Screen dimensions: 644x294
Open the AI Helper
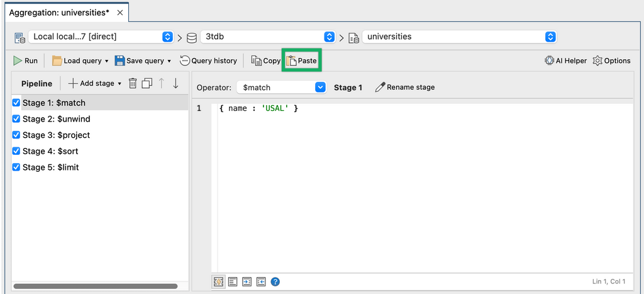pyautogui.click(x=565, y=61)
